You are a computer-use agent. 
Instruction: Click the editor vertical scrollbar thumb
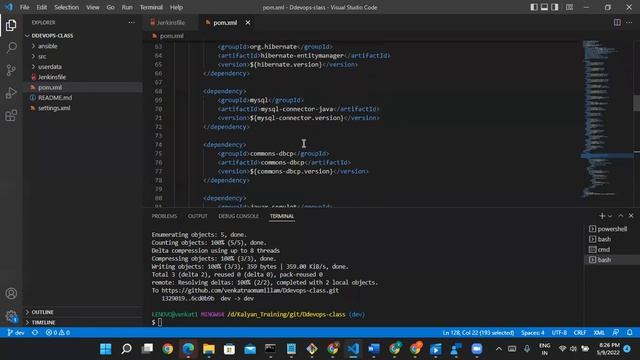636,103
